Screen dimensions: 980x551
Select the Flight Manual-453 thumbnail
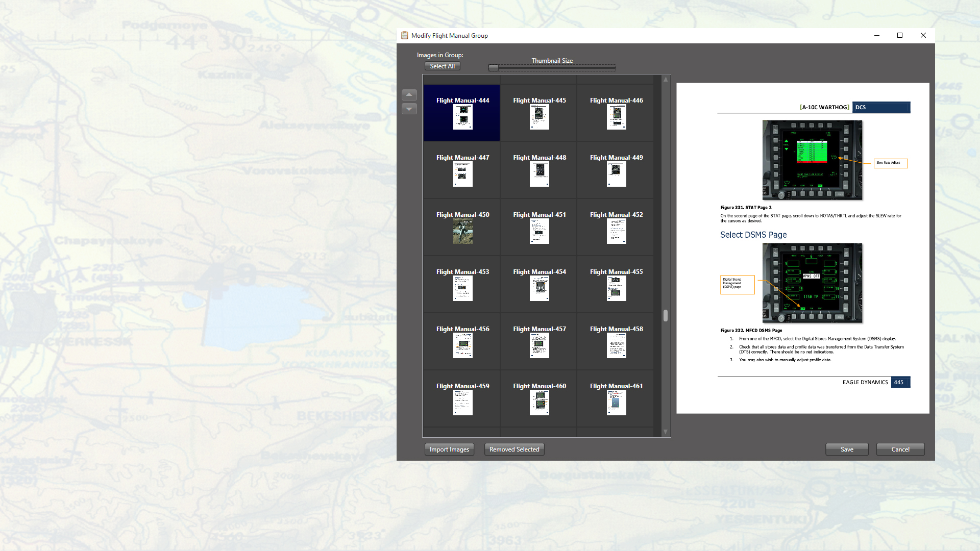point(461,284)
